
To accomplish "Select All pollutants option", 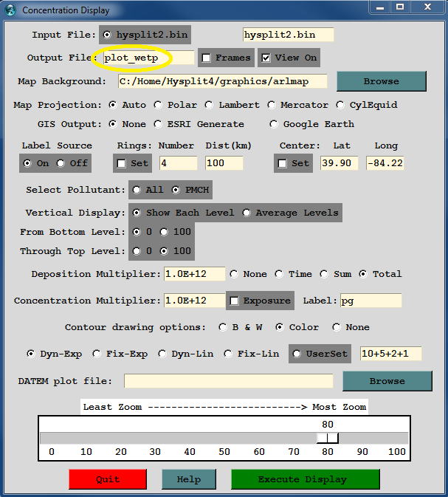I will point(137,190).
